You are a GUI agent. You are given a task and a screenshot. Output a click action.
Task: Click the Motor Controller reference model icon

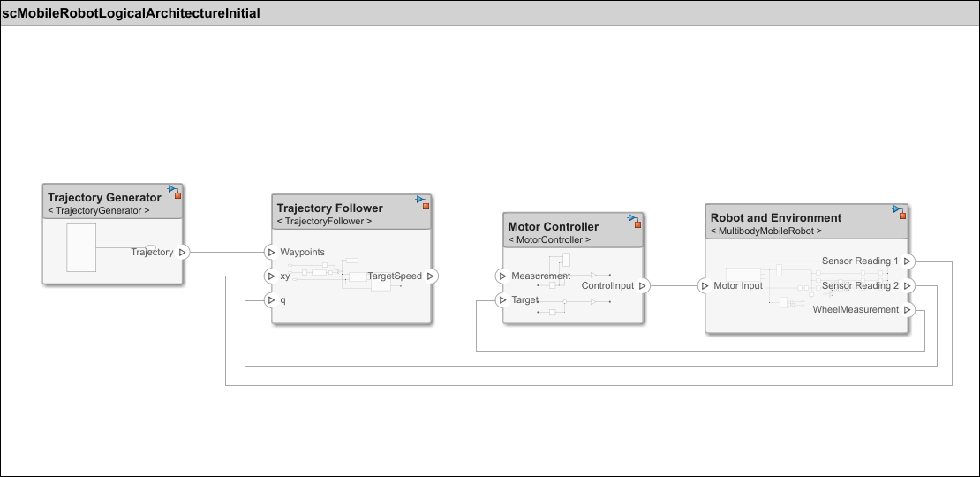634,220
